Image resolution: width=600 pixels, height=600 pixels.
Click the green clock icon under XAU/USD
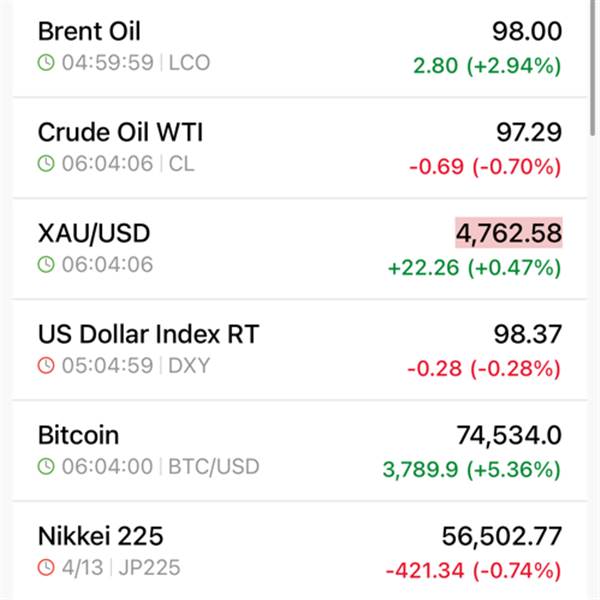pos(46,265)
